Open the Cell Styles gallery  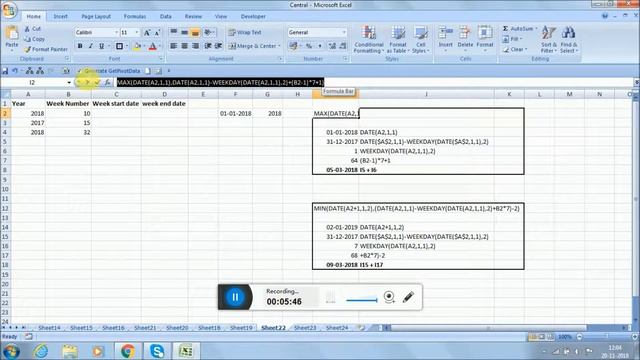click(420, 39)
